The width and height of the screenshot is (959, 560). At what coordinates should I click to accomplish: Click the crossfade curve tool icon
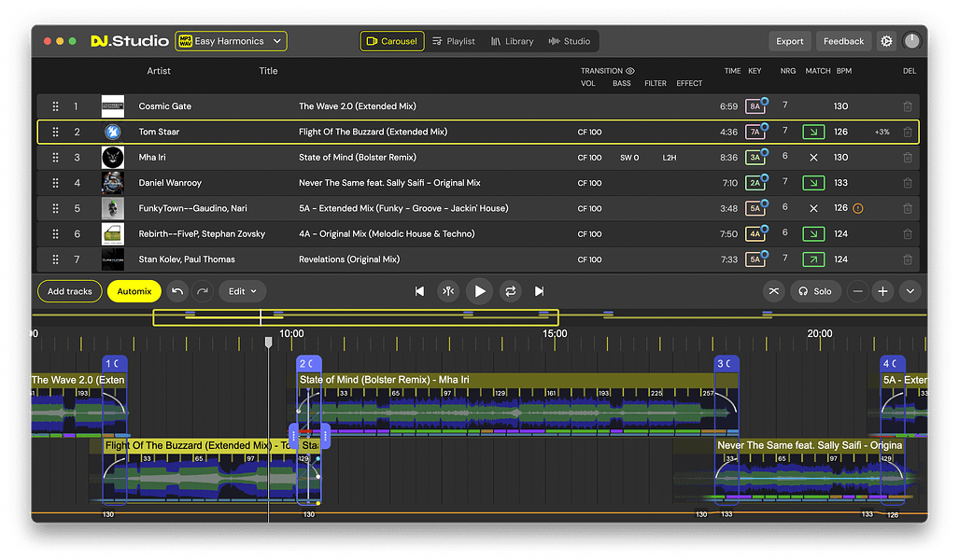[774, 291]
